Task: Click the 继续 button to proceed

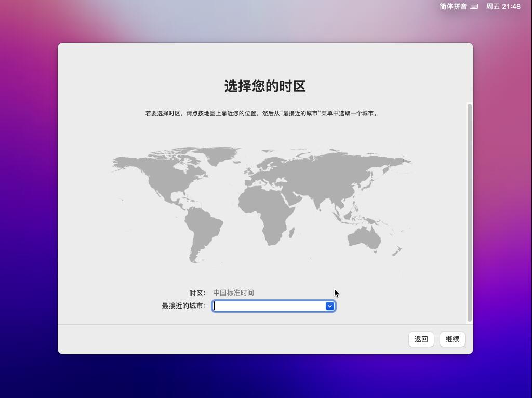Action: click(x=451, y=339)
